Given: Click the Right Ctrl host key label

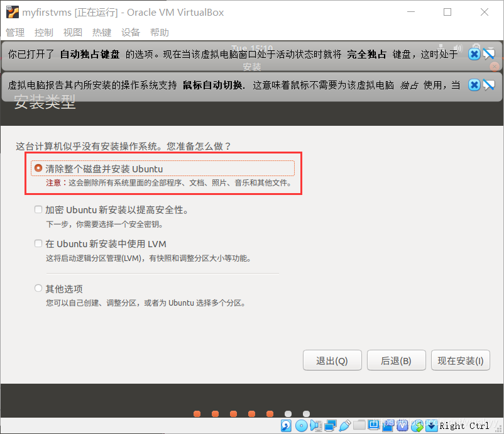Looking at the screenshot, I should (x=464, y=426).
